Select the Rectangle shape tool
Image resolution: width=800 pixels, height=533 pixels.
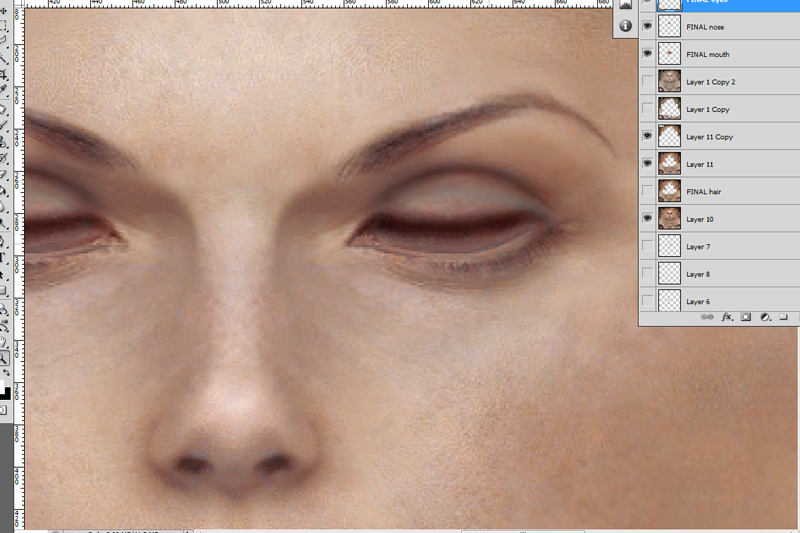(3, 290)
